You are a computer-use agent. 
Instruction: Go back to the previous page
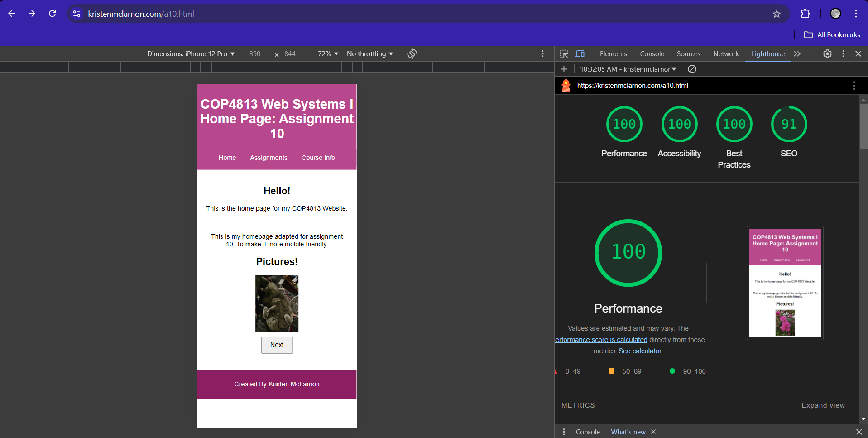12,14
